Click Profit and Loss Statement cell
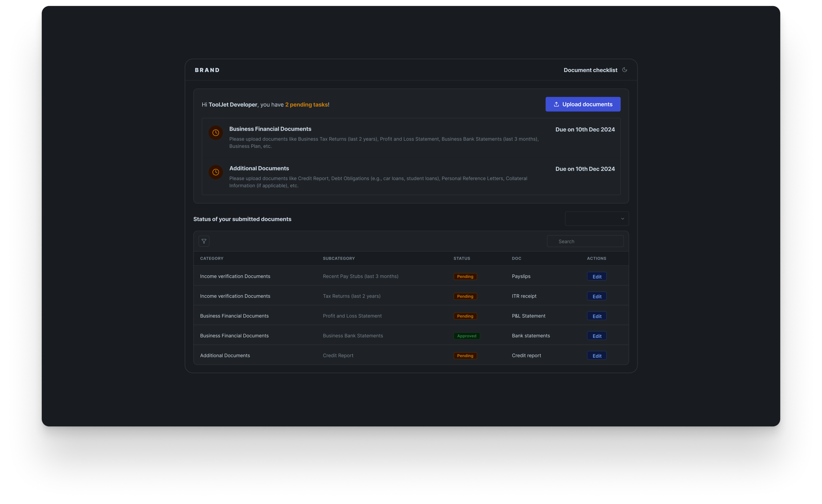Viewport: 822px width, 504px height. pyautogui.click(x=352, y=316)
